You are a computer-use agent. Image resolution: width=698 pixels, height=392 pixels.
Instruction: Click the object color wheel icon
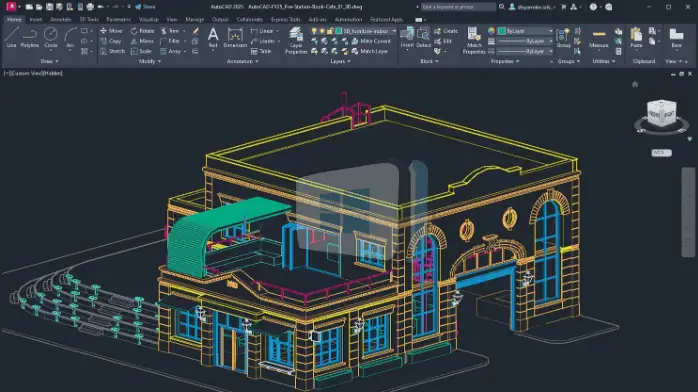[491, 31]
